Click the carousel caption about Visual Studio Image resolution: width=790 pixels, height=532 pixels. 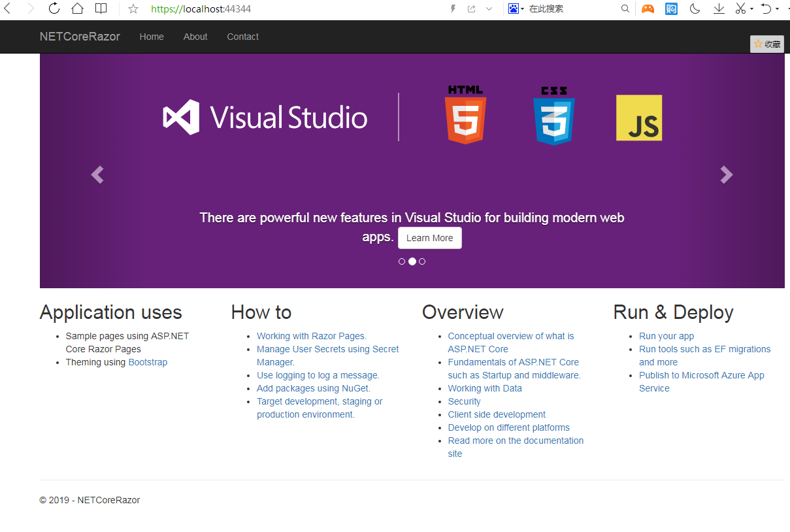[x=412, y=227]
